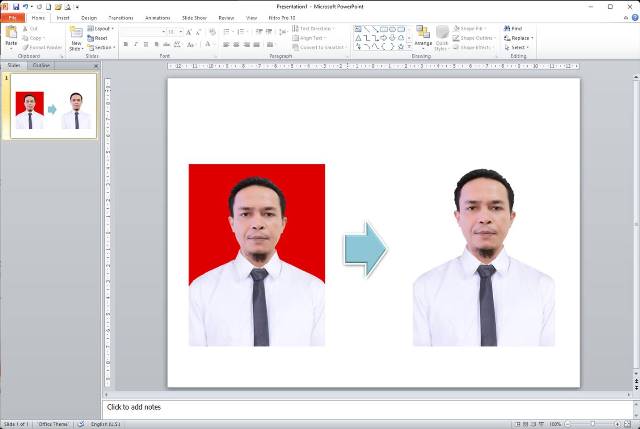
Task: Activate Format Painter
Action: point(42,47)
